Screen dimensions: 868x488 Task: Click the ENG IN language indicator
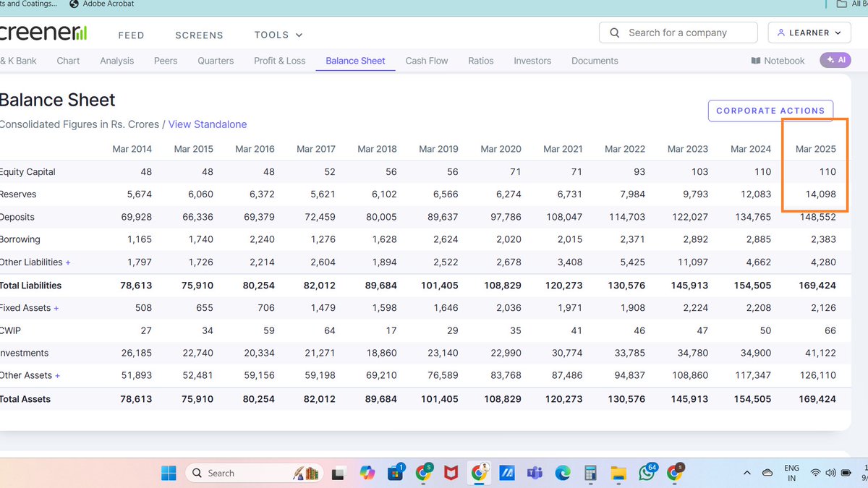[791, 473]
